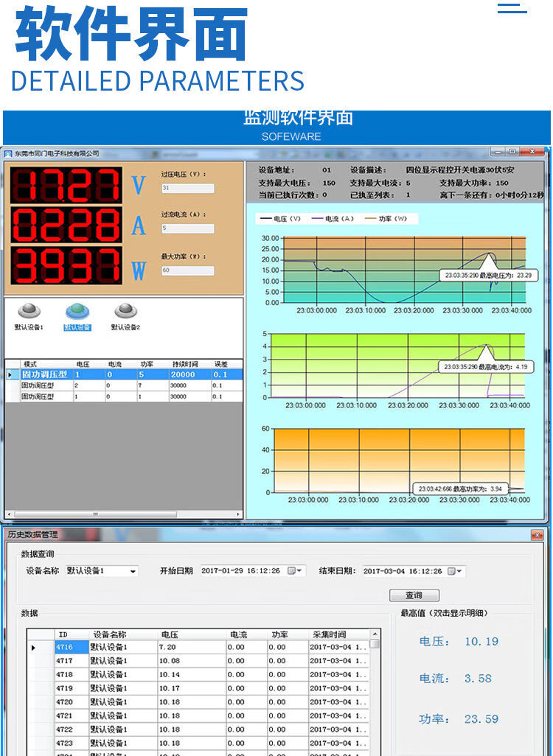The width and height of the screenshot is (553, 756).
Task: Click the 过流电流 (A) input field
Action: (x=187, y=229)
